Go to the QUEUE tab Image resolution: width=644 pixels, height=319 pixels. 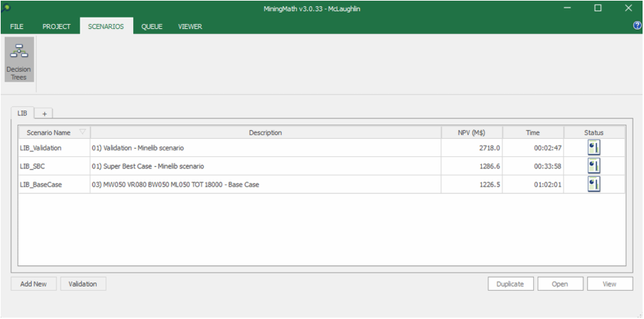coord(151,27)
